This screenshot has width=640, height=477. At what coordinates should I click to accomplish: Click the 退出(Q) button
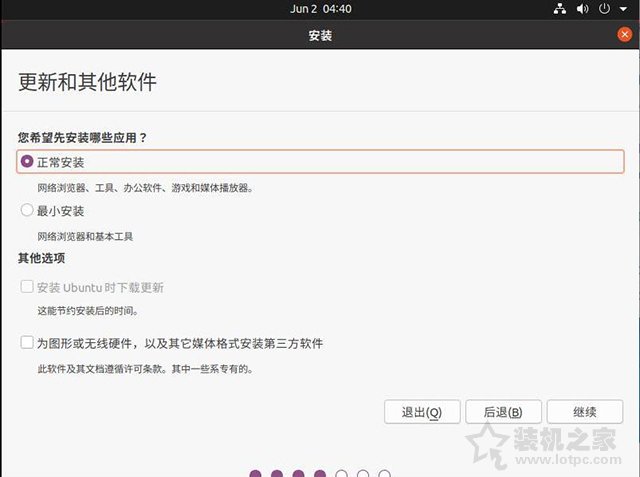point(422,412)
